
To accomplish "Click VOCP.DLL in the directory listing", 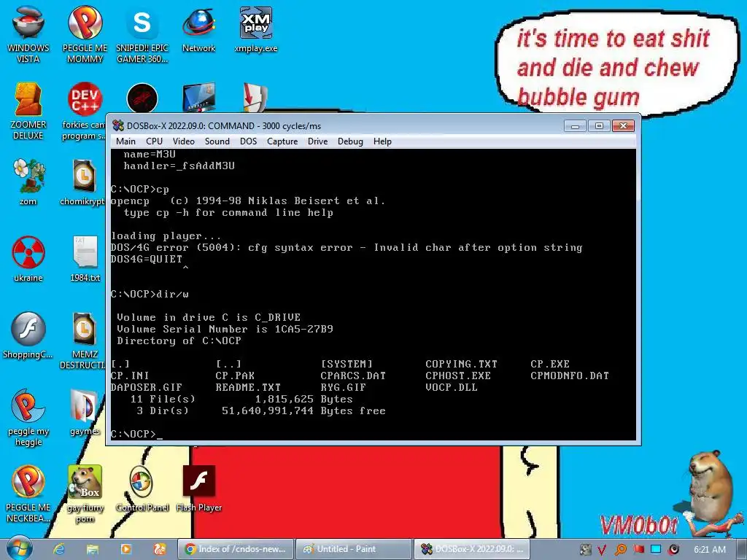I will (x=451, y=388).
